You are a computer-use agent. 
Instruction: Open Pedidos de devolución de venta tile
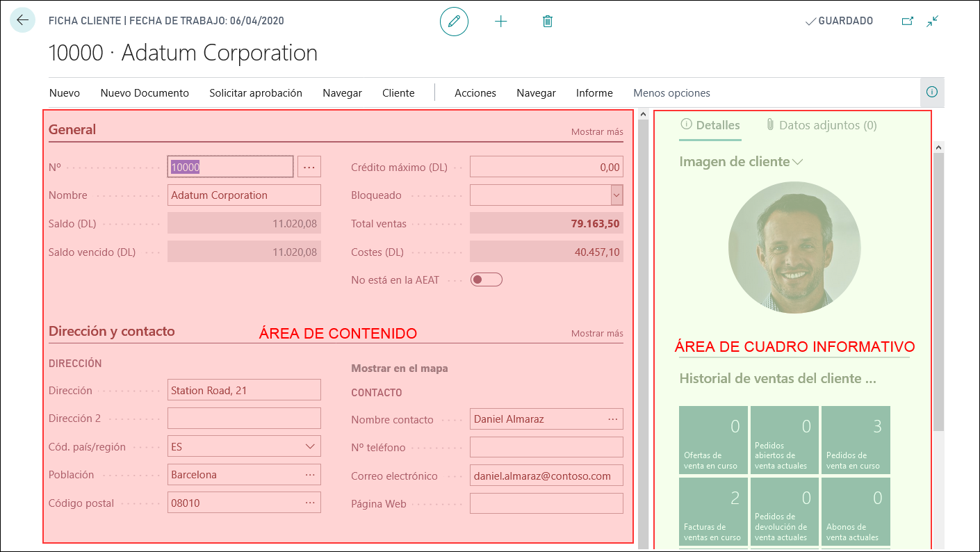pyautogui.click(x=784, y=511)
